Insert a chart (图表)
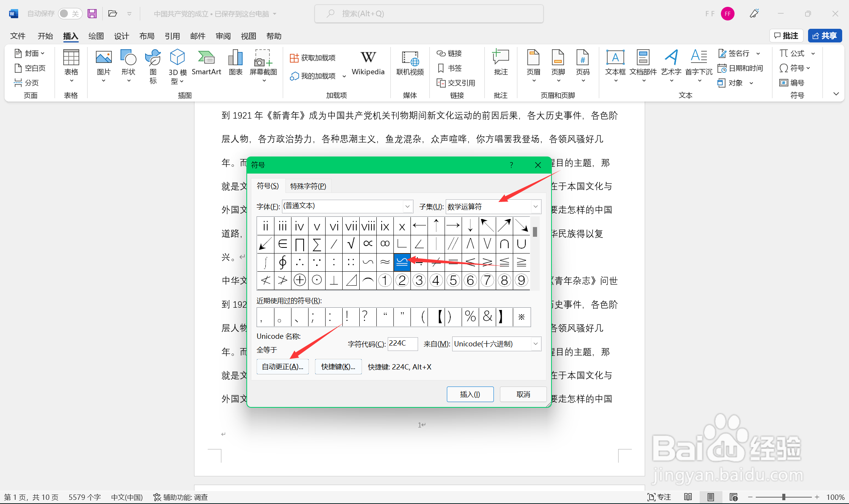Screen dimensions: 849x504 (235, 63)
